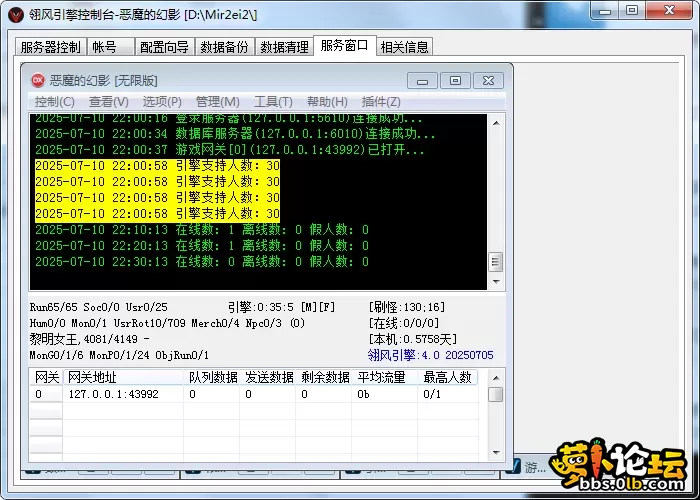Click the [本机:0.5758天] status text
This screenshot has height=500, width=700.
click(412, 339)
